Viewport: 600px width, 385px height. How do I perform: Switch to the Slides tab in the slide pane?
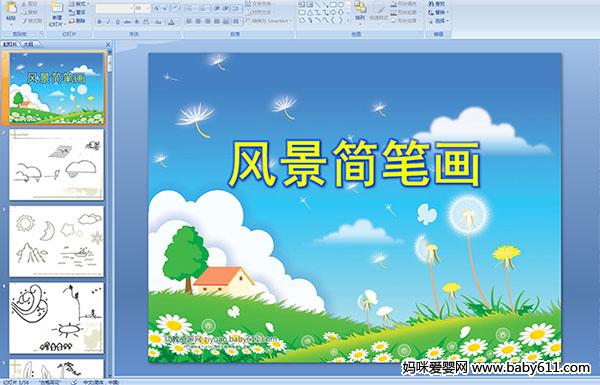(x=10, y=44)
